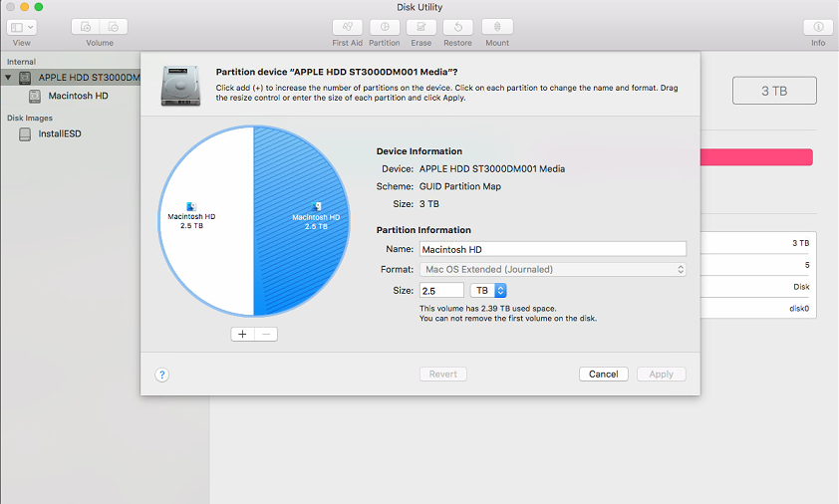Click the partition Size value field
Image resolution: width=839 pixels, height=504 pixels.
(441, 291)
